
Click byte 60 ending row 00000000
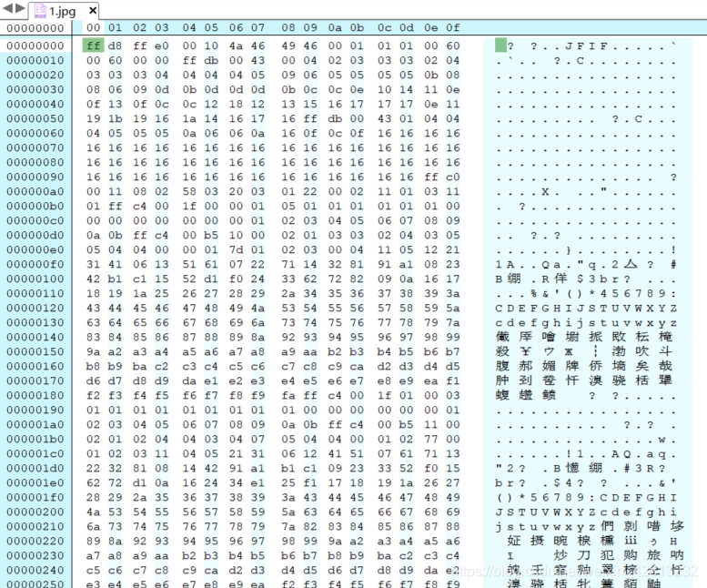(x=453, y=46)
